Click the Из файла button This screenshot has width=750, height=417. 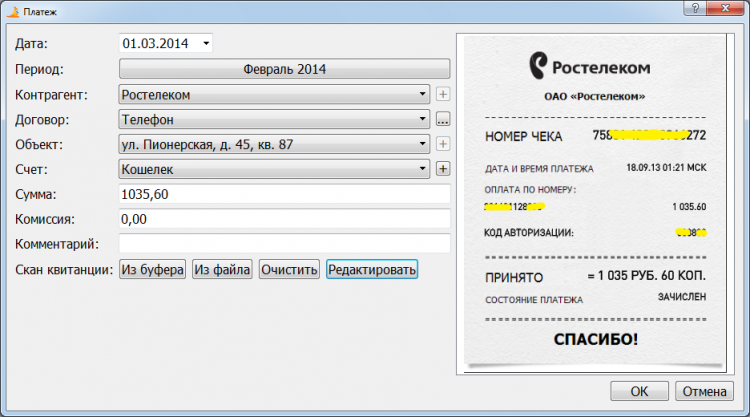(x=222, y=270)
